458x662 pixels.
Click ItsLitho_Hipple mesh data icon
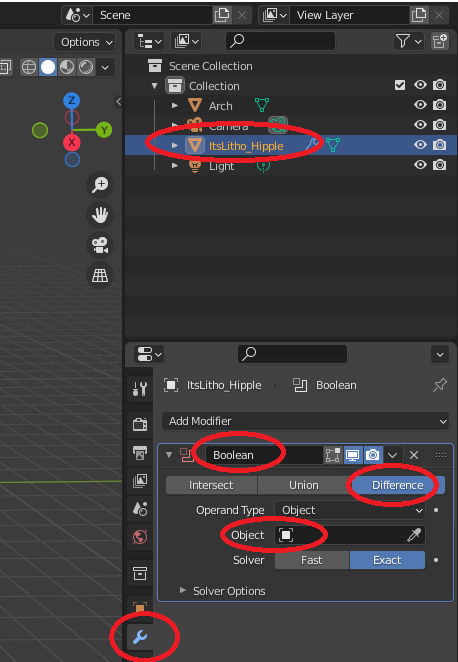[333, 145]
